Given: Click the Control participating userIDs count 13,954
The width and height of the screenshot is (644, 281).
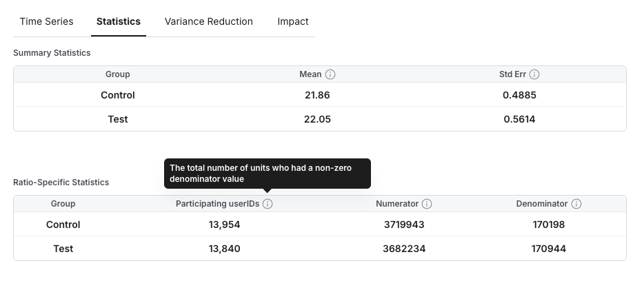Looking at the screenshot, I should [225, 225].
